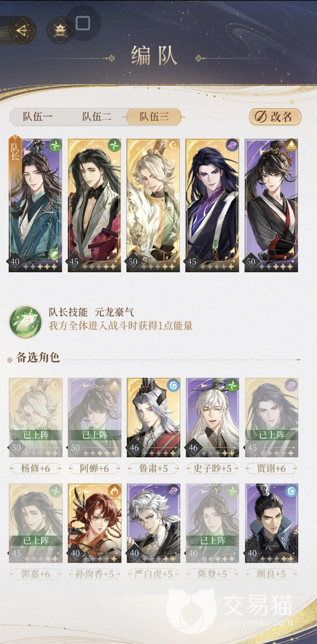The image size is (317, 644).
Task: Switch to 队伍一 tab
Action: [37, 117]
